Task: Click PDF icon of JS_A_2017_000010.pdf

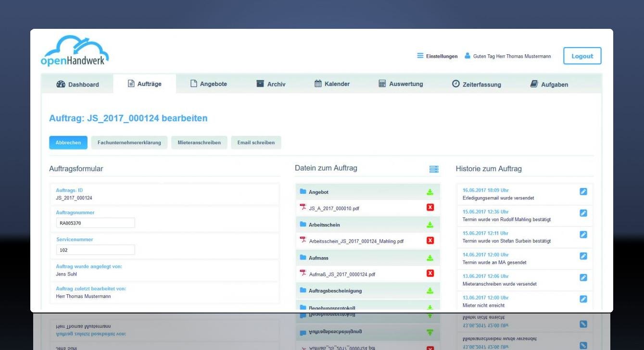Action: click(x=303, y=208)
